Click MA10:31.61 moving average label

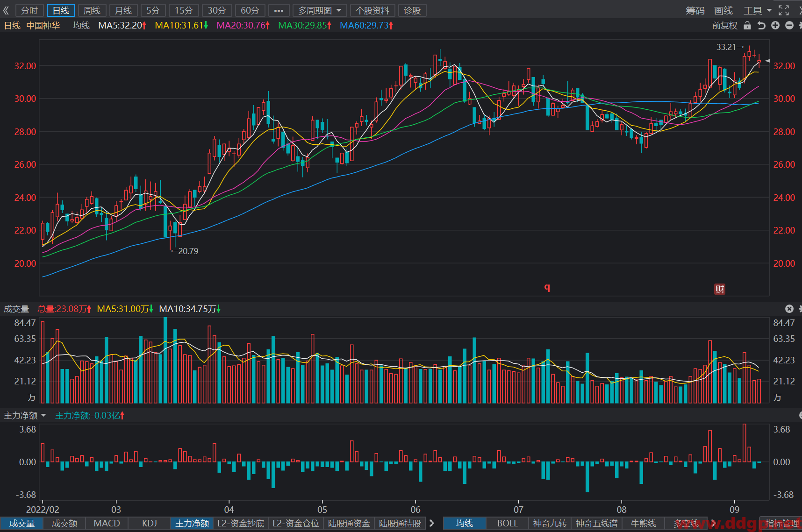pyautogui.click(x=181, y=25)
